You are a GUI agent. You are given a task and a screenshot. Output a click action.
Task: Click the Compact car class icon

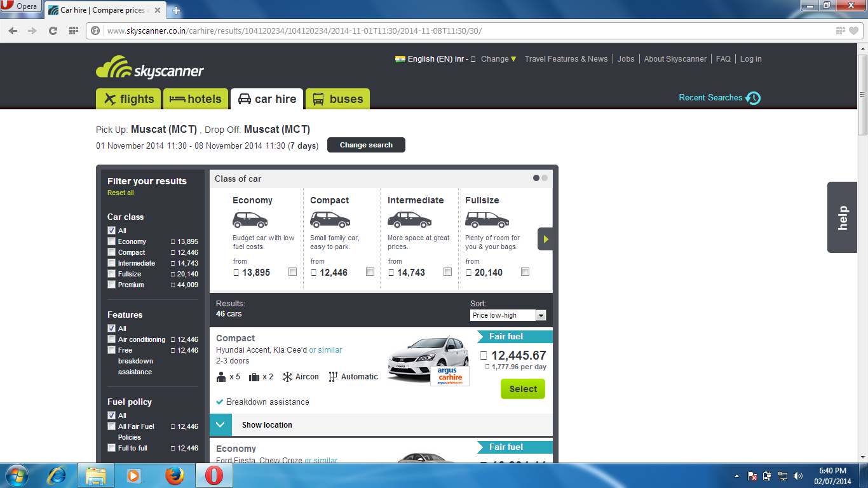[330, 220]
